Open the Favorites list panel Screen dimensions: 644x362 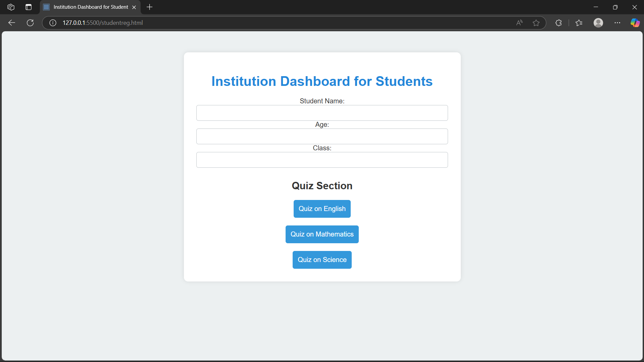[579, 23]
